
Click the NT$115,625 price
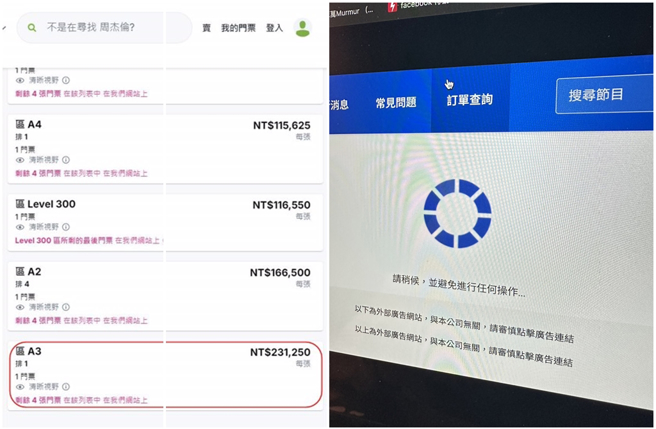click(282, 125)
